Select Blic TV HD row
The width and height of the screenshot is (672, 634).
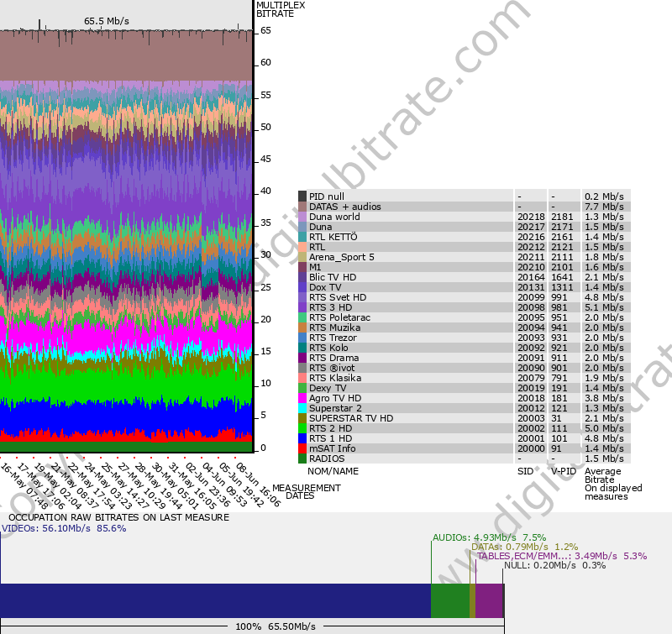465,277
